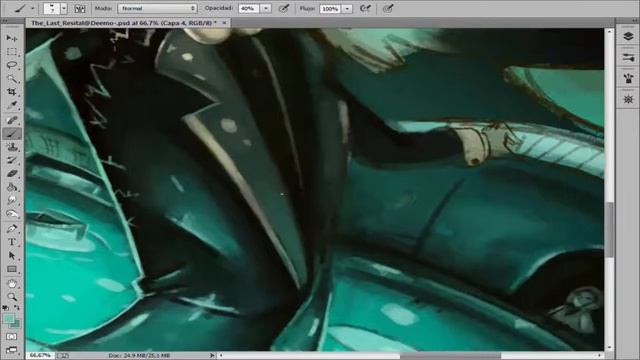Select the Paint Bucket tool
The height and width of the screenshot is (360, 640).
click(x=11, y=187)
